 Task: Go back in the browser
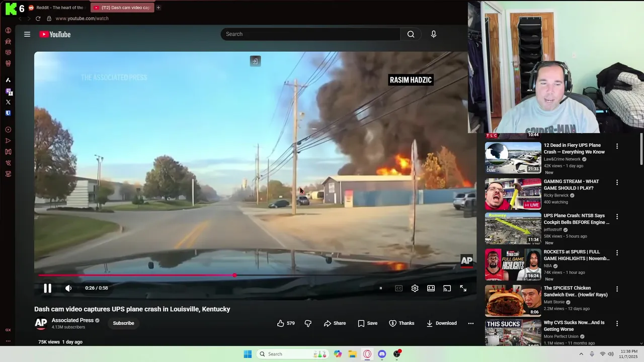click(x=20, y=19)
